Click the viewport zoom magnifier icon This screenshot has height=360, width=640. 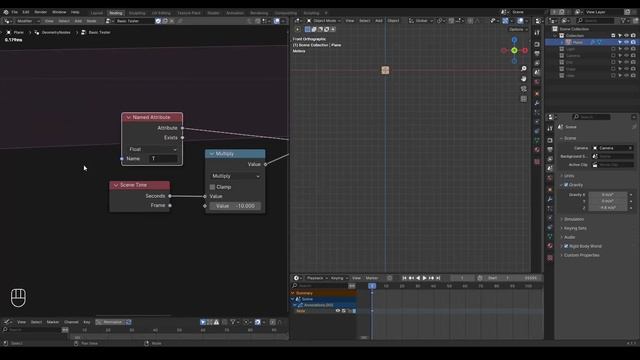524,69
